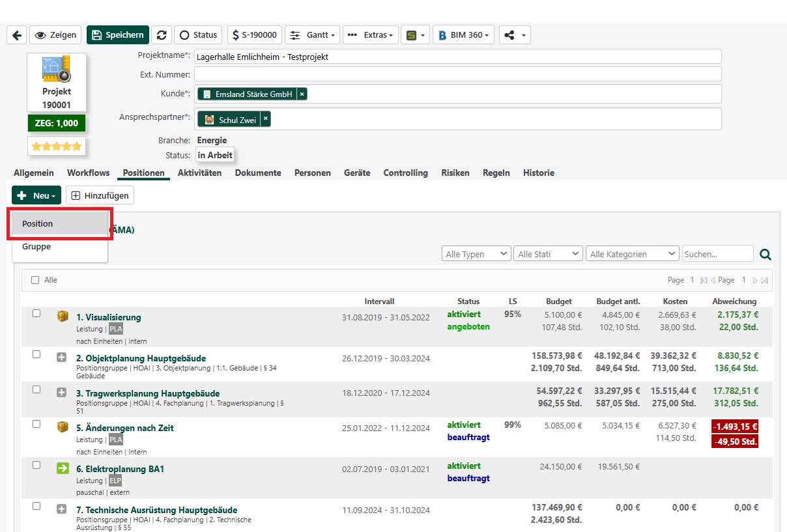The width and height of the screenshot is (787, 532).
Task: Open the Alle Kategorien filter dropdown
Action: 633,254
